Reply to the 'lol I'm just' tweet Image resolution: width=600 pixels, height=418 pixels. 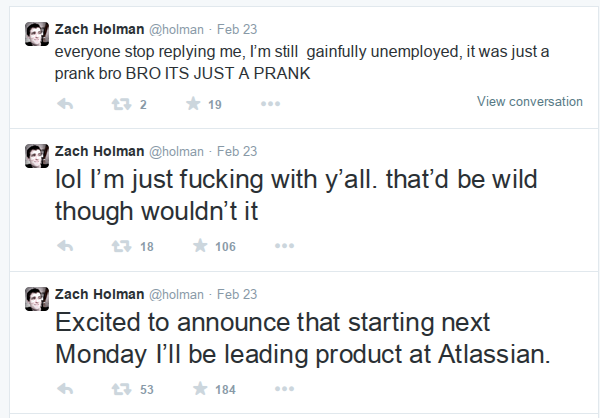(x=65, y=246)
